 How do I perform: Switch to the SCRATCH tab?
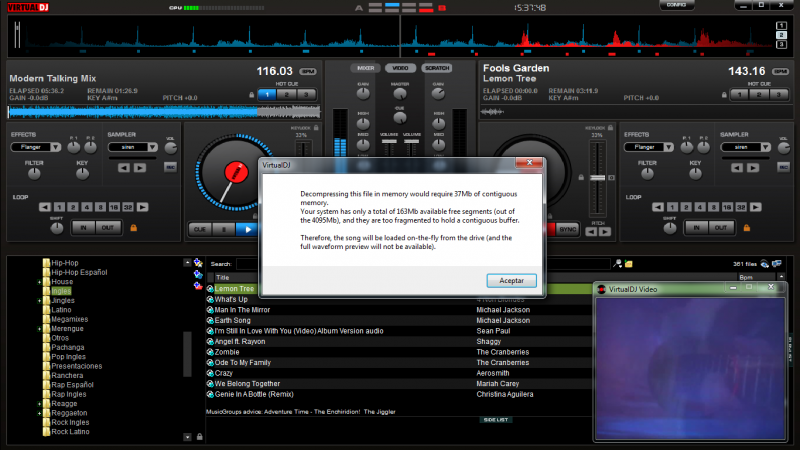pyautogui.click(x=437, y=68)
